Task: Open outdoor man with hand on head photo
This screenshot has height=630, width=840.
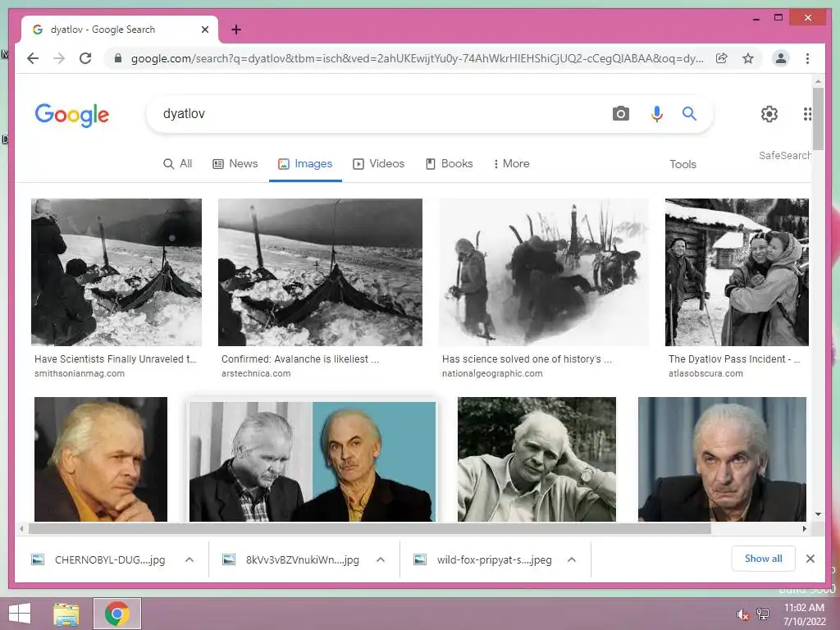Action: tap(536, 459)
